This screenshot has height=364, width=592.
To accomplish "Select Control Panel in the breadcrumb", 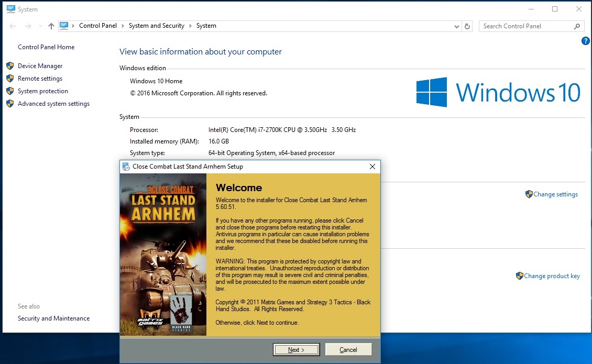I will [x=98, y=26].
